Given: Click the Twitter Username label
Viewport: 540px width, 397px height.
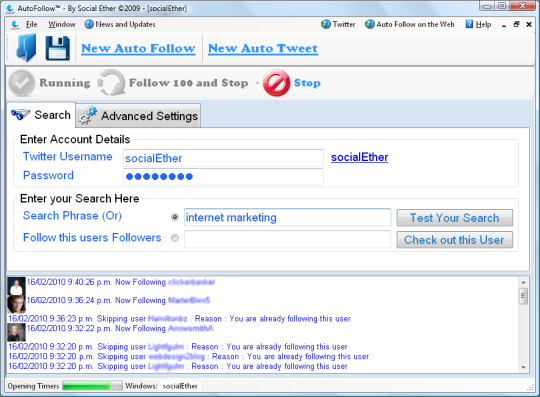Looking at the screenshot, I should pyautogui.click(x=68, y=157).
